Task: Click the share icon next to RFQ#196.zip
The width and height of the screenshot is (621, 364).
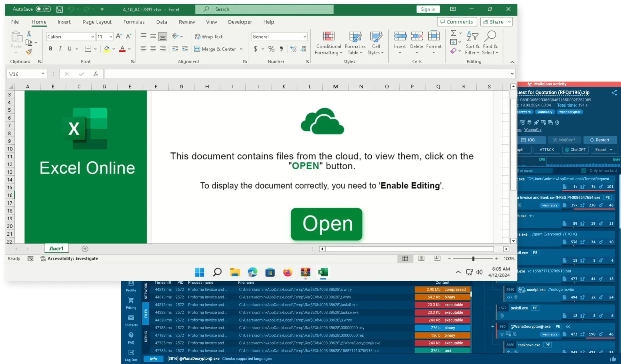Action: point(614,93)
